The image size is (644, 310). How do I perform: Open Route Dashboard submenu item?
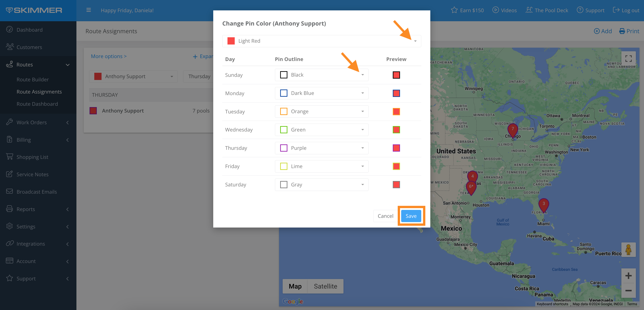pyautogui.click(x=37, y=104)
